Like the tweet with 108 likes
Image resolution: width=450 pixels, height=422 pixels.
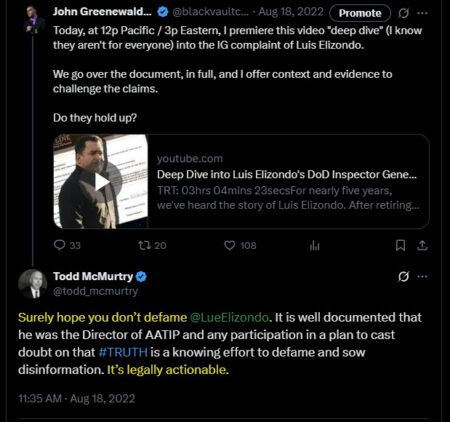229,245
